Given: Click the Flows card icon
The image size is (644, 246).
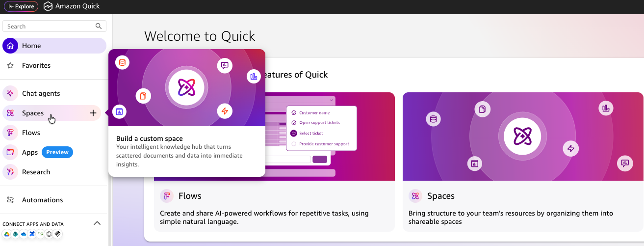Looking at the screenshot, I should (167, 196).
